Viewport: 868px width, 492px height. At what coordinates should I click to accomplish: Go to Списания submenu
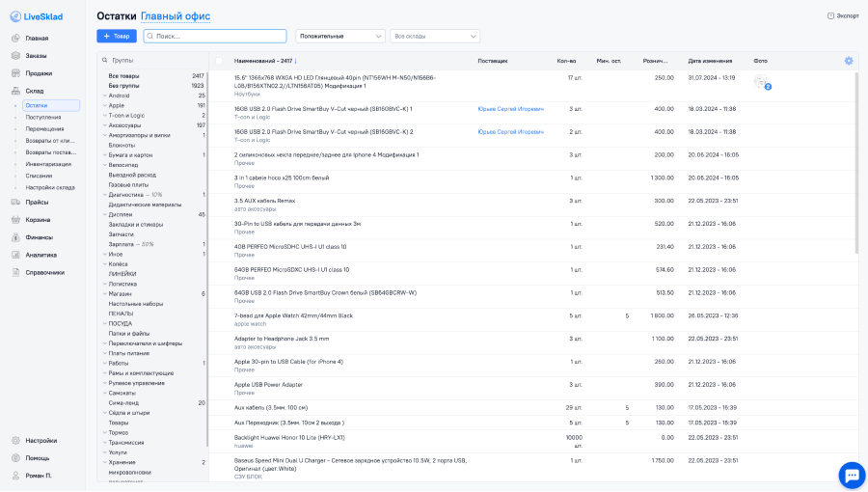[39, 176]
